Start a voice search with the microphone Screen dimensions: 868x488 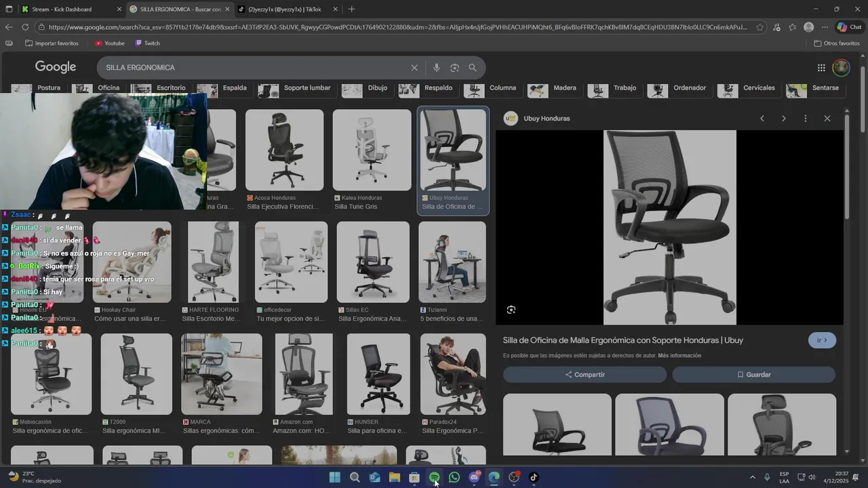pyautogui.click(x=436, y=68)
